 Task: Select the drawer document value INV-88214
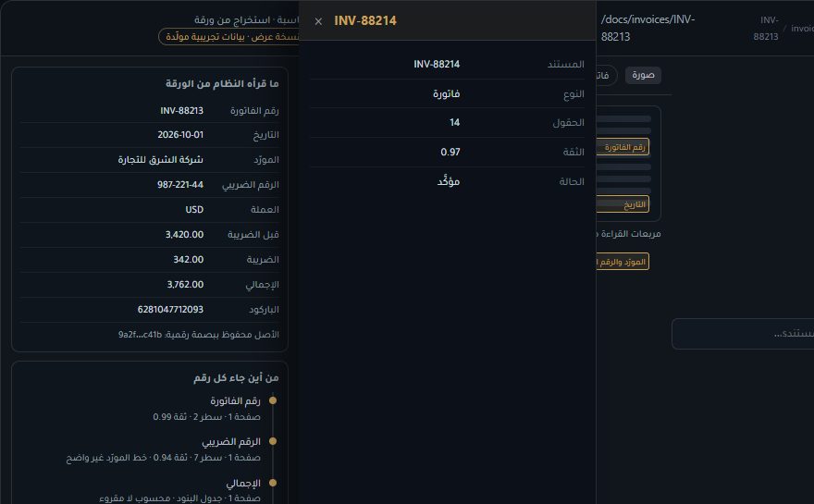tap(437, 64)
